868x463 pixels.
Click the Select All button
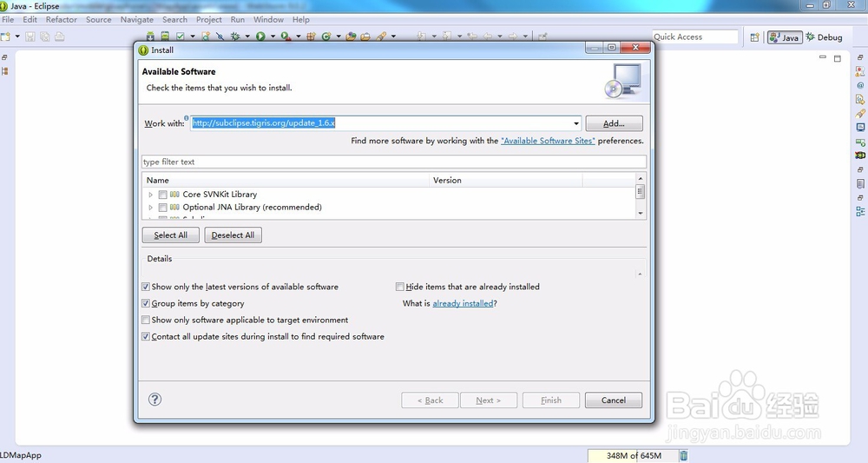click(x=170, y=235)
